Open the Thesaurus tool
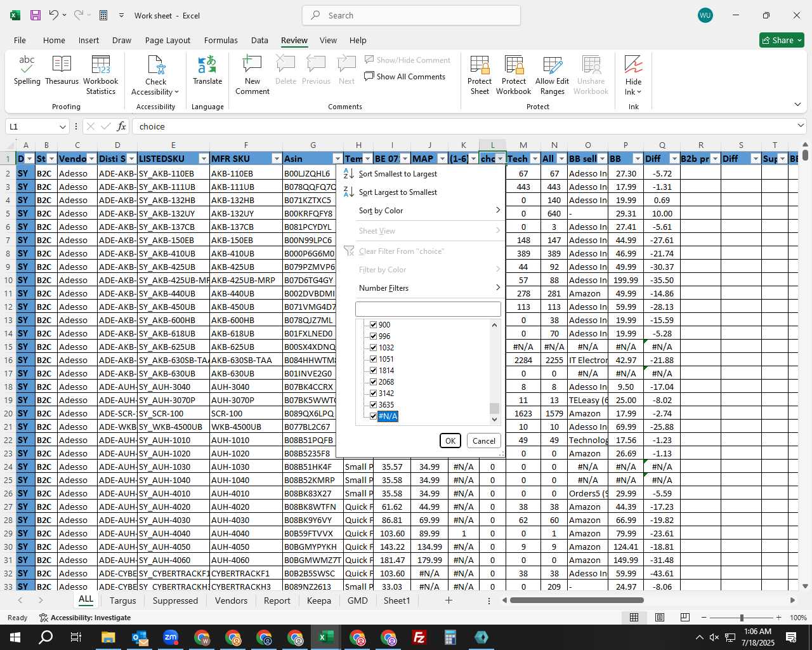Screen dimensions: 812x650 tap(62, 70)
